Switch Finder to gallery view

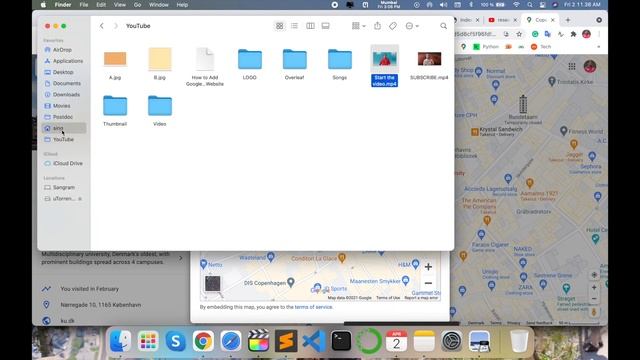325,26
